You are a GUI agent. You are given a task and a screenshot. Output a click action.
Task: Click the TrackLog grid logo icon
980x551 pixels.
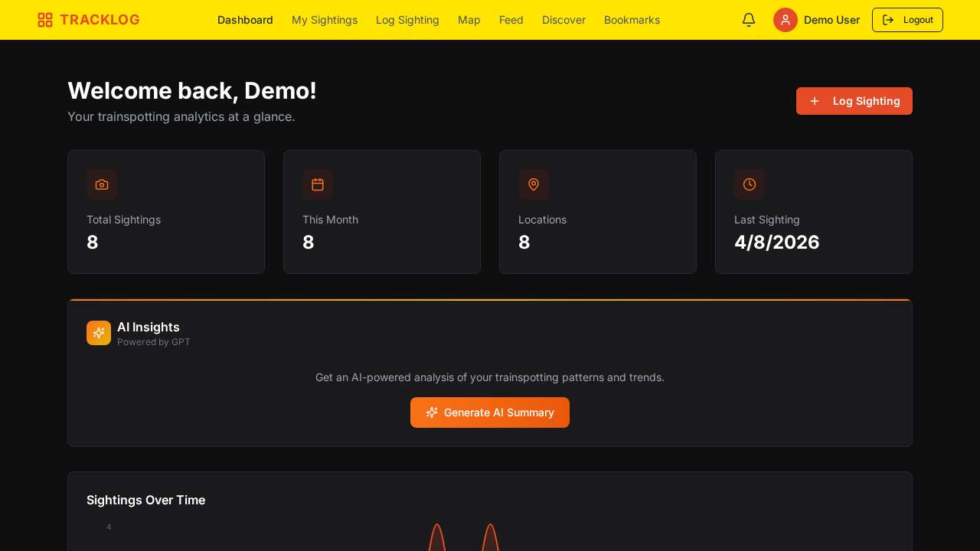[x=45, y=20]
